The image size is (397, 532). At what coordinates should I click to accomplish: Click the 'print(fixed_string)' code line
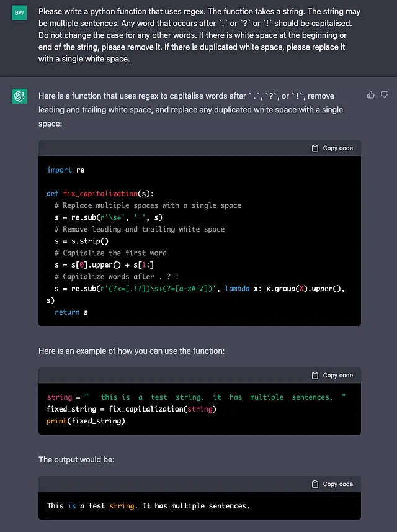click(86, 421)
